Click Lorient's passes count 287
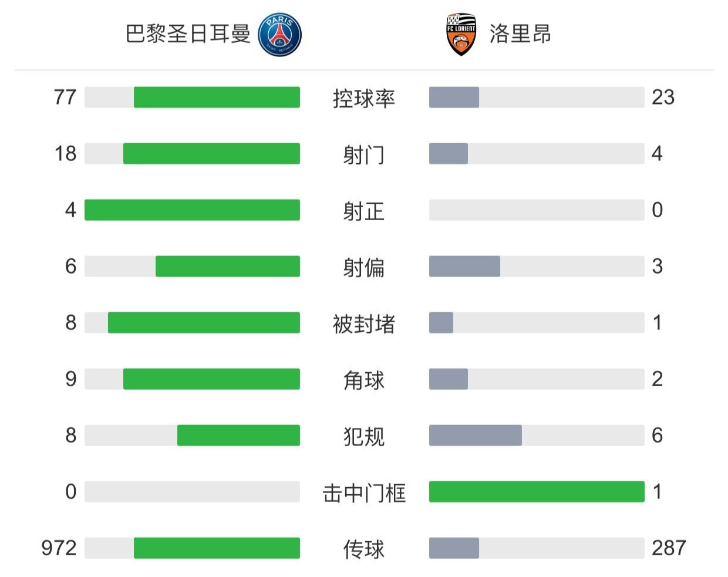728x577 pixels. point(669,548)
